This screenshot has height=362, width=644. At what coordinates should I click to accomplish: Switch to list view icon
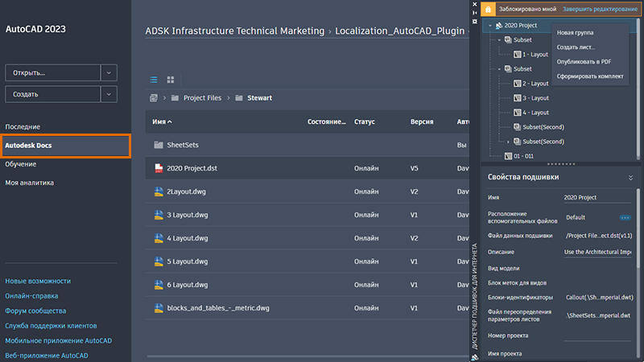(154, 80)
